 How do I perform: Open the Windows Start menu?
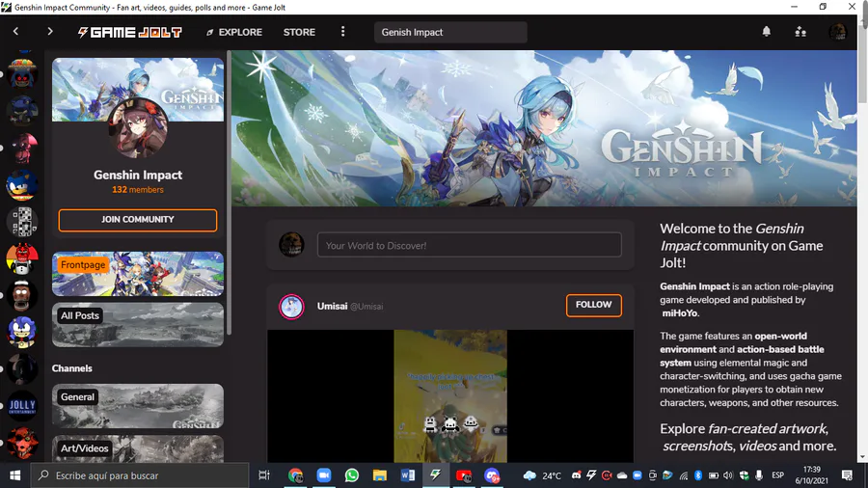[x=14, y=475]
